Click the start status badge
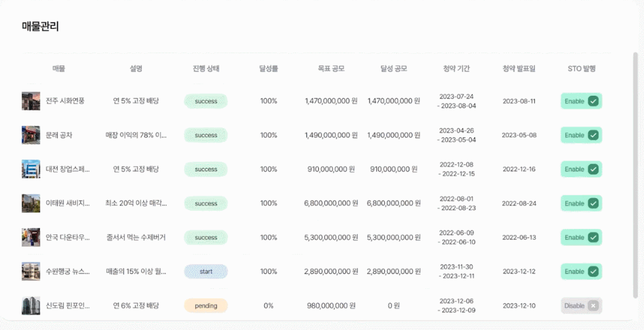The width and height of the screenshot is (644, 330). tap(206, 271)
